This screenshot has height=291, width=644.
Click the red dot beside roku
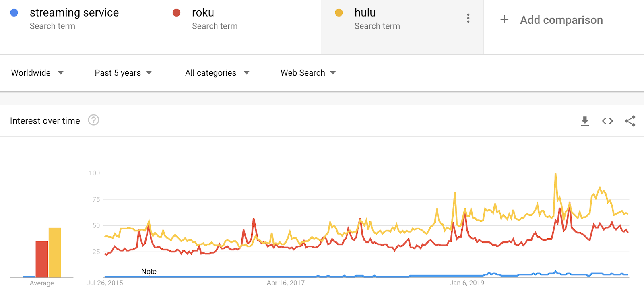176,13
